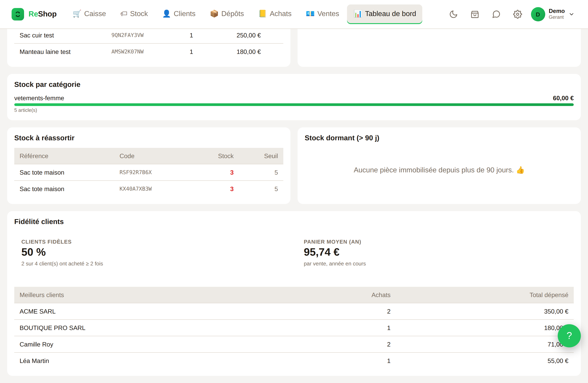Click the 50 % clients fidèles value

tap(33, 252)
